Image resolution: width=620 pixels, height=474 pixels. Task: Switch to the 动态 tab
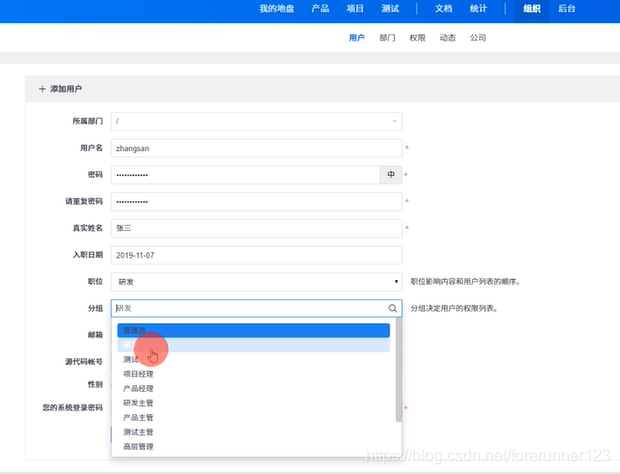pyautogui.click(x=448, y=38)
